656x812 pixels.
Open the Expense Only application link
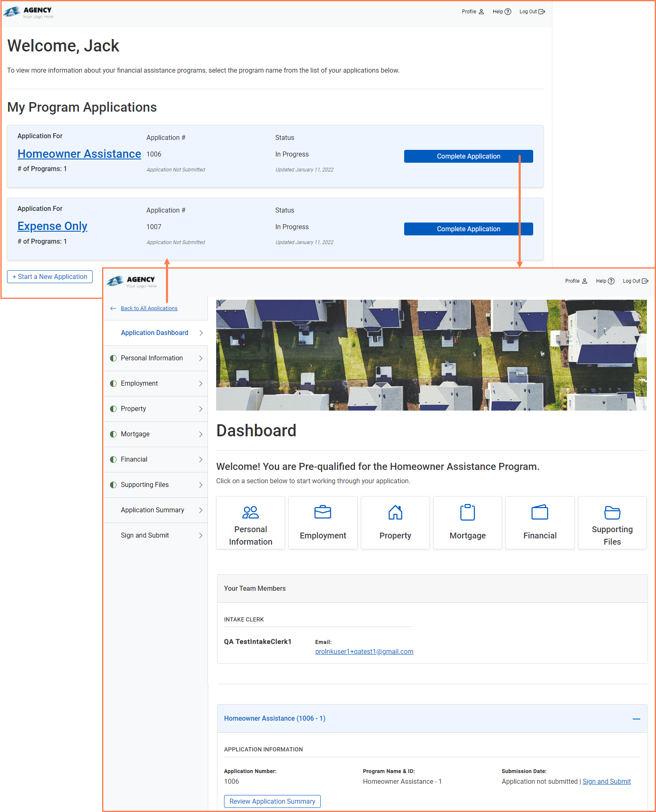tap(52, 226)
